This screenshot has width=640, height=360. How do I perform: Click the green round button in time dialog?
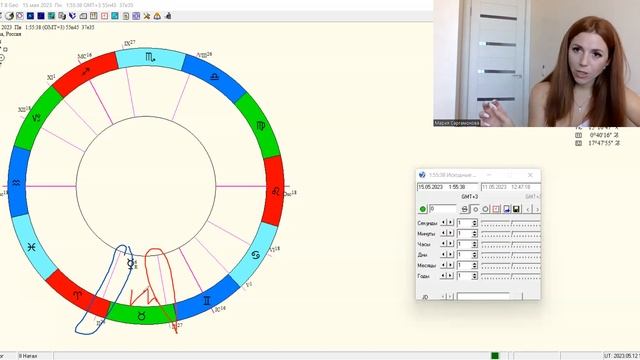coord(423,209)
